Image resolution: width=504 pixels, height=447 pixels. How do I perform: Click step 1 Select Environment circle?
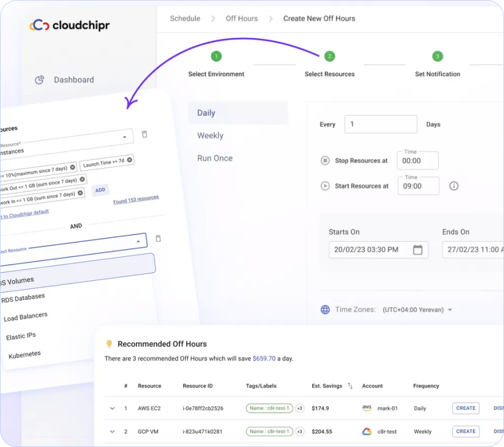[216, 56]
